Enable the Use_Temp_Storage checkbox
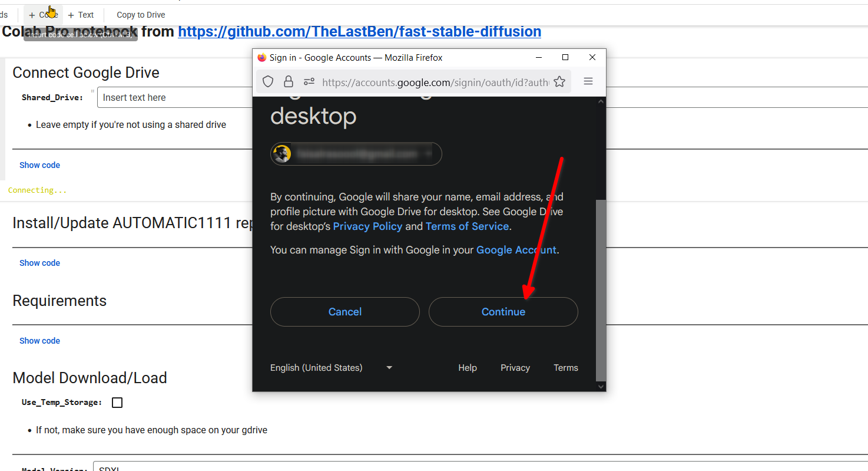 coord(117,403)
